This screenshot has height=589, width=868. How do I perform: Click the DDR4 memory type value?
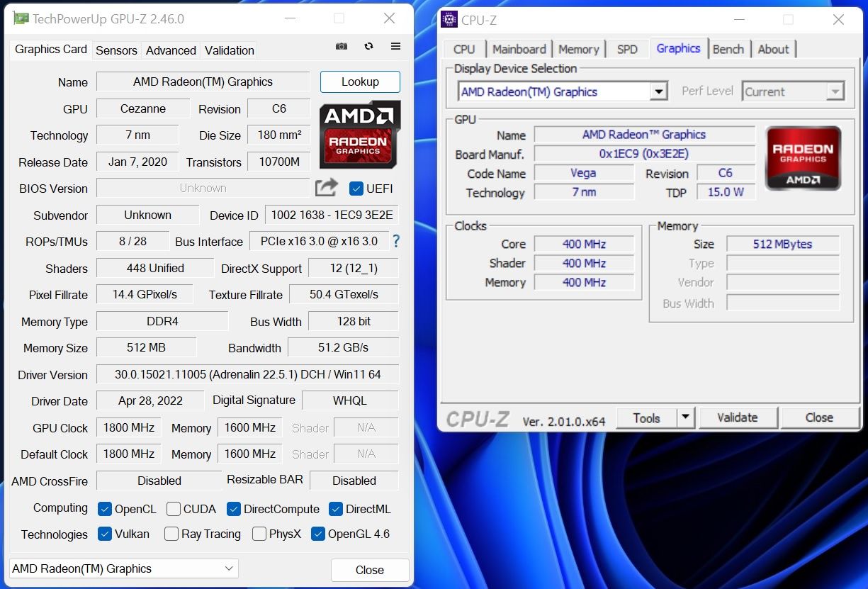coord(162,321)
